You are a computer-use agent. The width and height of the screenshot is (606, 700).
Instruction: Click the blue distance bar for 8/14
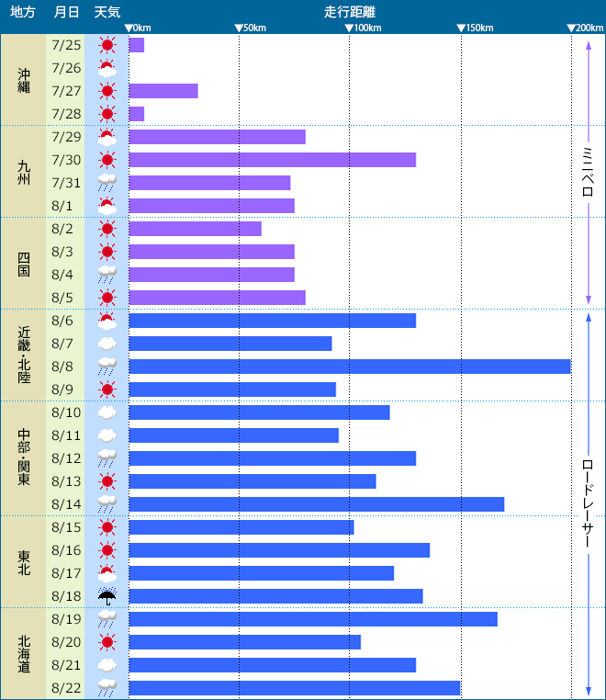(x=317, y=504)
